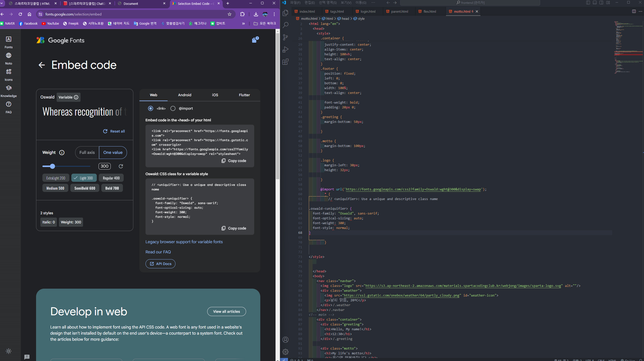Viewport: 644px width, 361px height.
Task: Open head breadcrumb dropdown in VS Code
Action: tap(343, 19)
